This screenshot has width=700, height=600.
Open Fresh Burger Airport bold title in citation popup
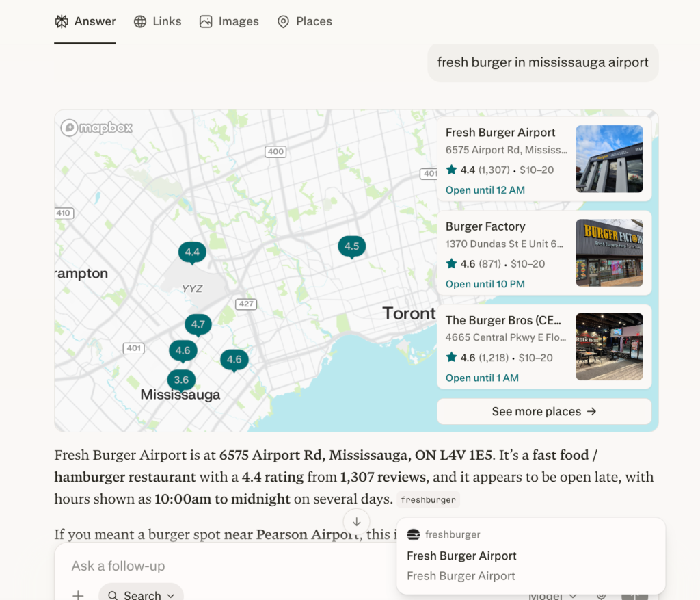461,556
